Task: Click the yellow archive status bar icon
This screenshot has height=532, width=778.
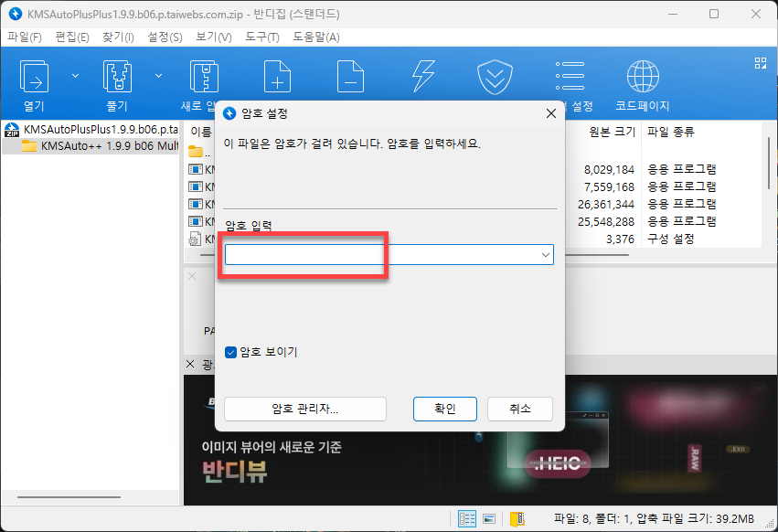Action: click(517, 518)
